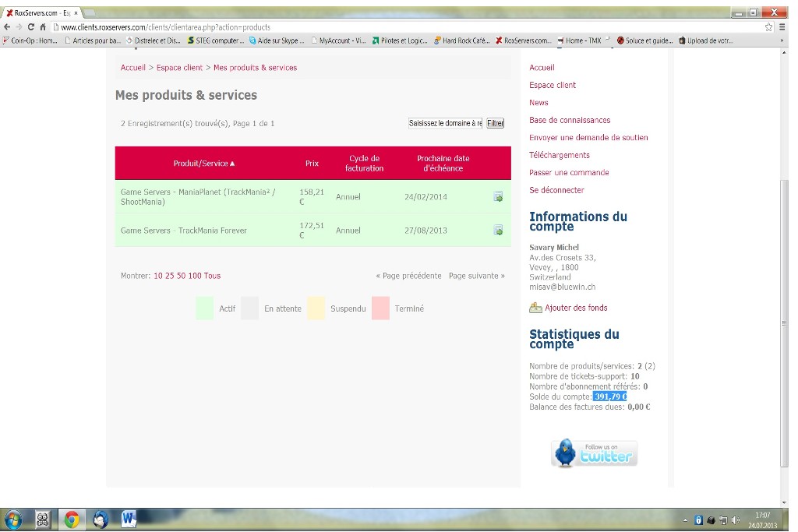
Task: Click the browser back arrow
Action: [6, 27]
